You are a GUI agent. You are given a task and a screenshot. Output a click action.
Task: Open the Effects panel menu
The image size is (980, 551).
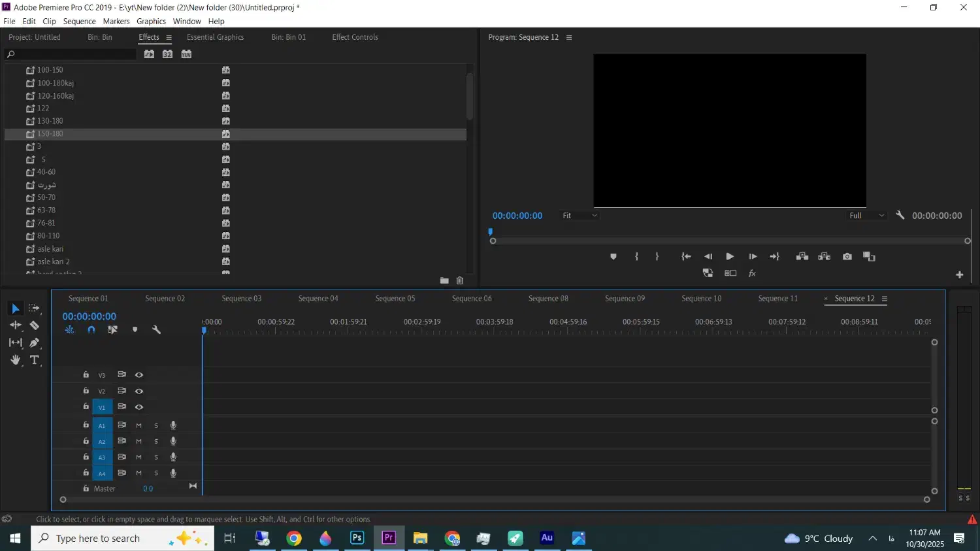pyautogui.click(x=169, y=38)
